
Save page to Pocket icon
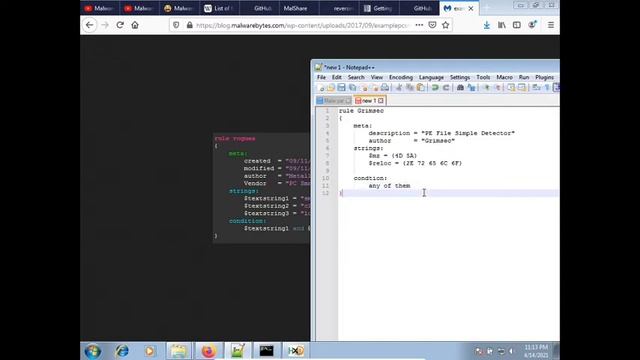[x=432, y=25]
